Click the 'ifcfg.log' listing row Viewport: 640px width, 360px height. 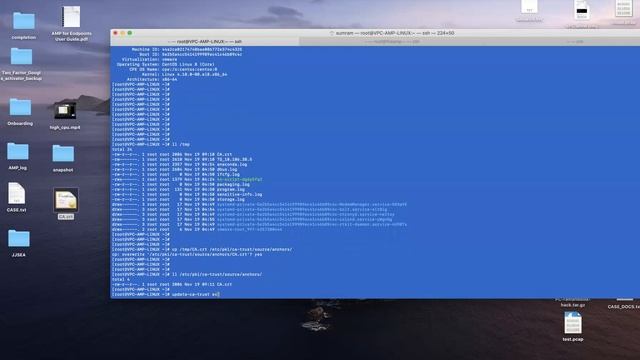176,174
